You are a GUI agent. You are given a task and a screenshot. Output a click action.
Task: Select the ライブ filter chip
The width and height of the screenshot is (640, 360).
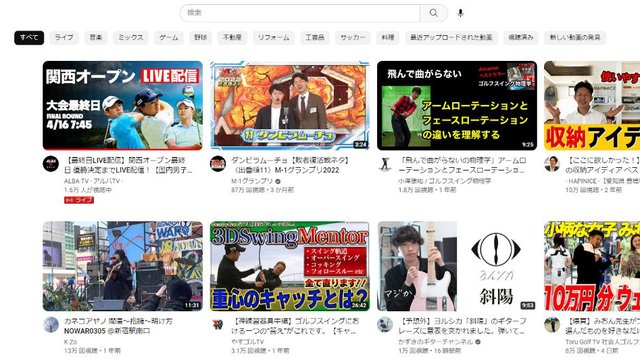(64, 38)
